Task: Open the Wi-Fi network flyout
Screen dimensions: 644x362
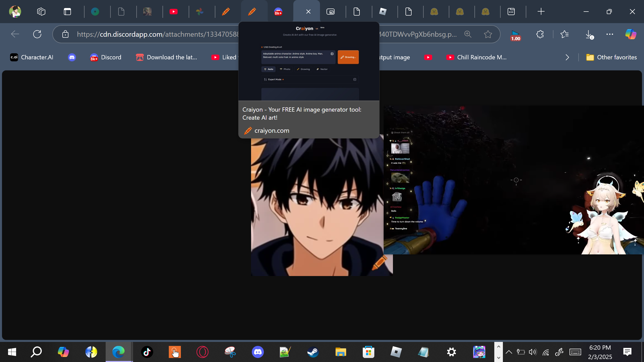Action: coord(546,352)
